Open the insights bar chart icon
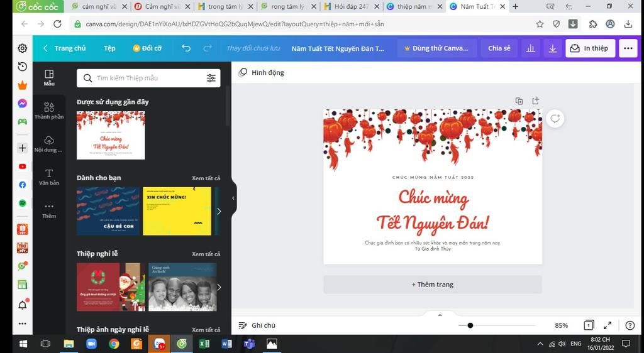 click(x=531, y=48)
